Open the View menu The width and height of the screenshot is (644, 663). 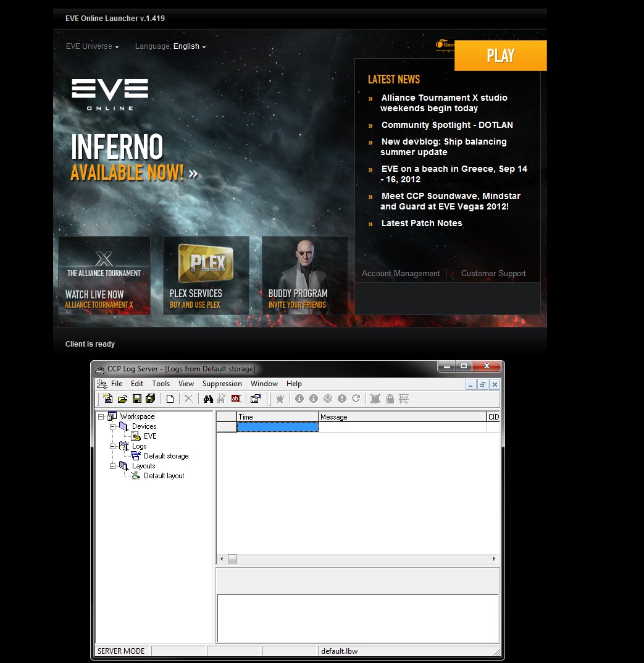(x=186, y=384)
